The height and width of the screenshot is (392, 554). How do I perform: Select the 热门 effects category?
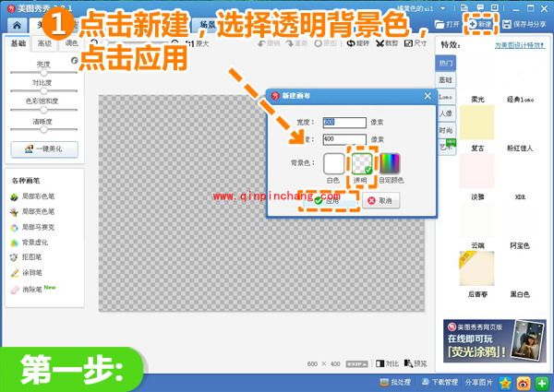[x=446, y=64]
